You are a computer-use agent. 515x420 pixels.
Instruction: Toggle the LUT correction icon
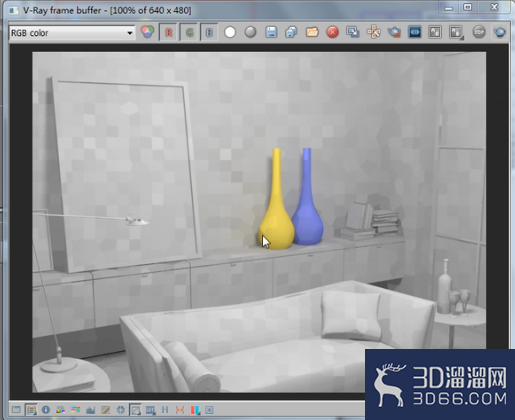pos(150,410)
